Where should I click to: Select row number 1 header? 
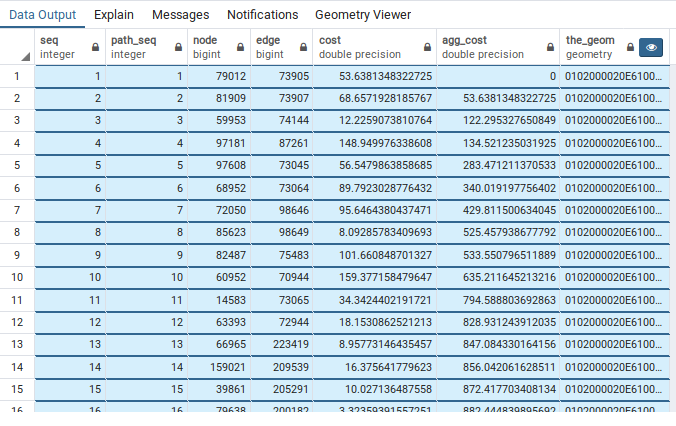[x=17, y=76]
